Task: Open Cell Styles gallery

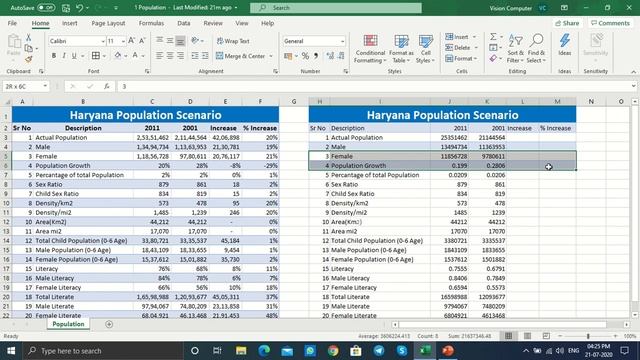Action: 425,49
